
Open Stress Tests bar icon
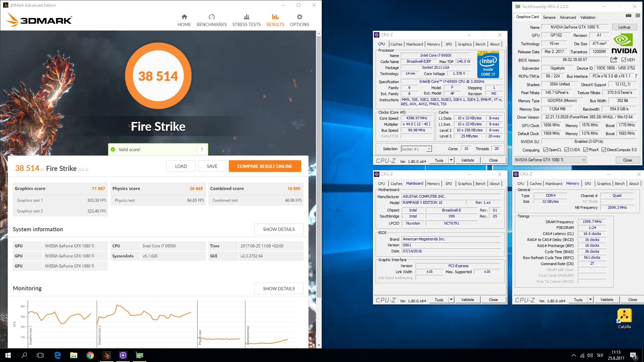pyautogui.click(x=247, y=17)
